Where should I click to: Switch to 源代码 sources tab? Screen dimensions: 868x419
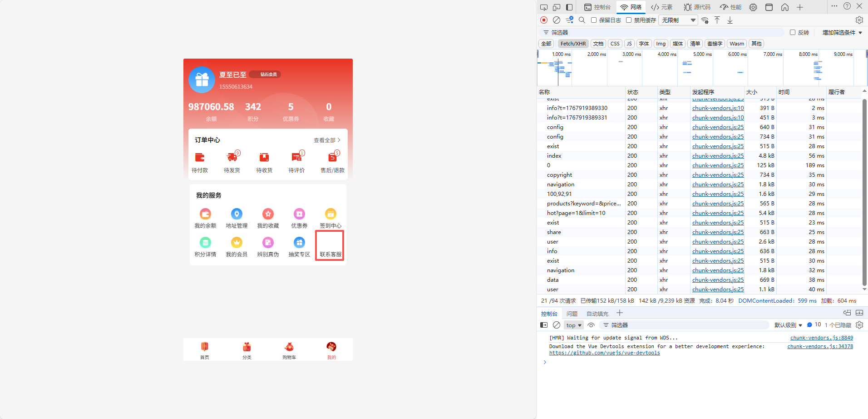697,7
